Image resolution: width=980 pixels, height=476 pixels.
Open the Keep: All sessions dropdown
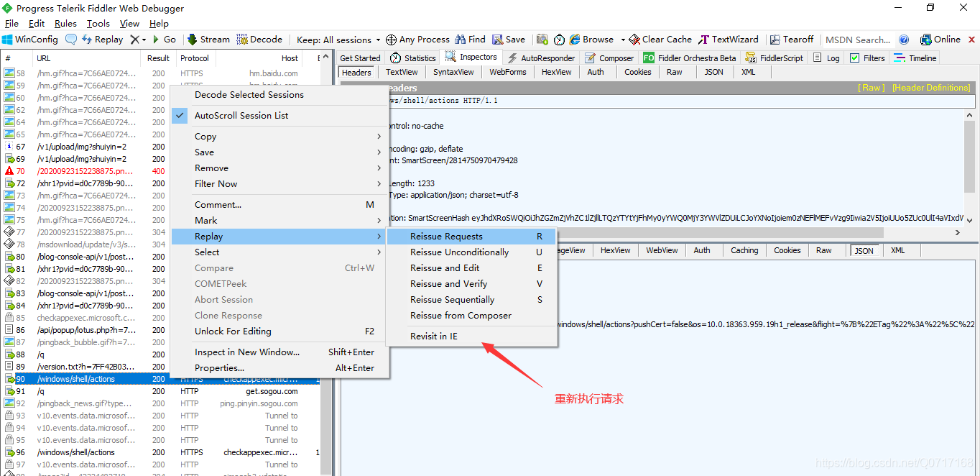(338, 40)
